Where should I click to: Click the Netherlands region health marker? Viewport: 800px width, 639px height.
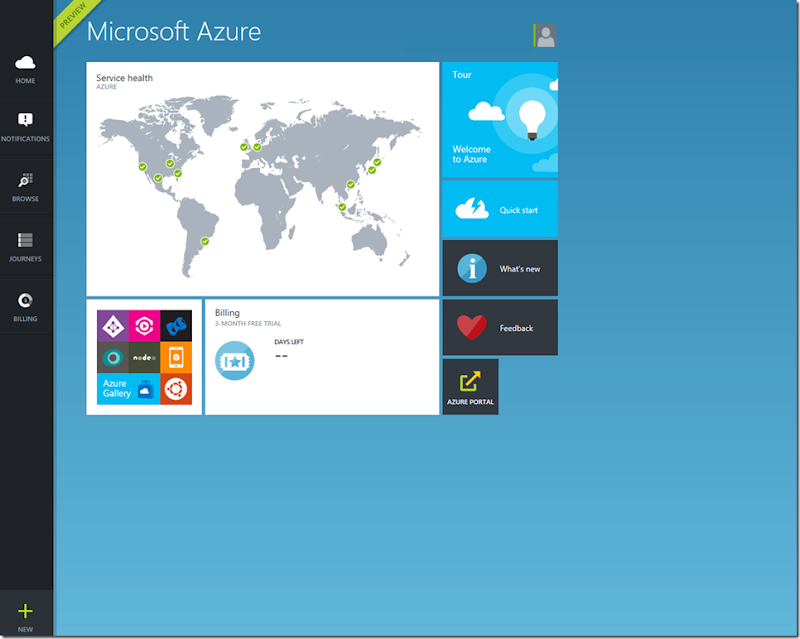tap(257, 147)
